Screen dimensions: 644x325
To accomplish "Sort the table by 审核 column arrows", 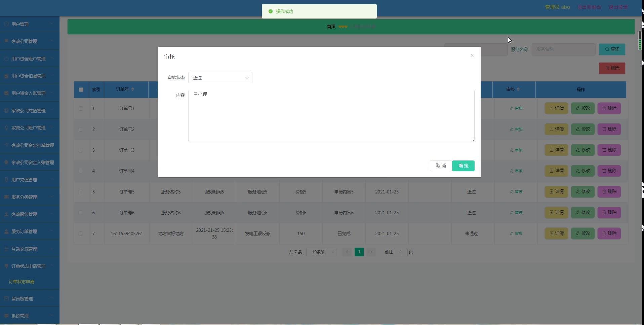I will [518, 89].
